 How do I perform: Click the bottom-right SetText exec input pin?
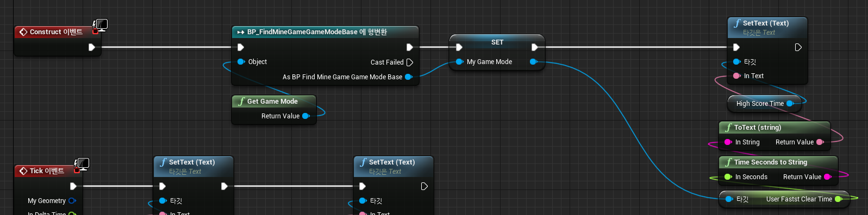[x=363, y=186]
